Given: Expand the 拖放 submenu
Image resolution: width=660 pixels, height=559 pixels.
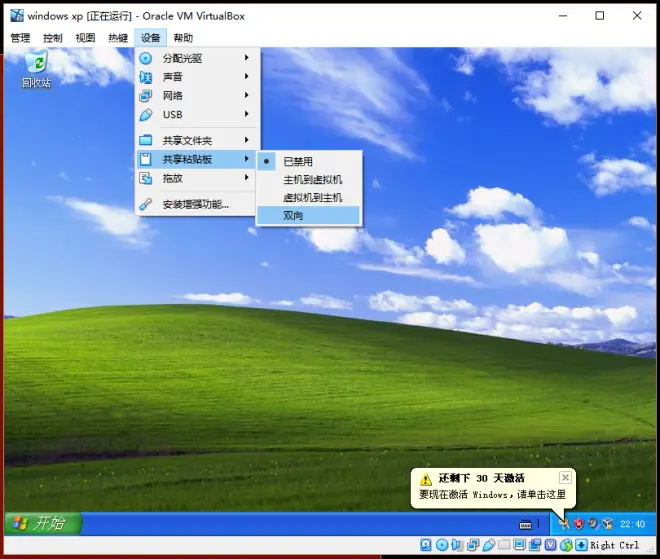Looking at the screenshot, I should click(x=196, y=178).
